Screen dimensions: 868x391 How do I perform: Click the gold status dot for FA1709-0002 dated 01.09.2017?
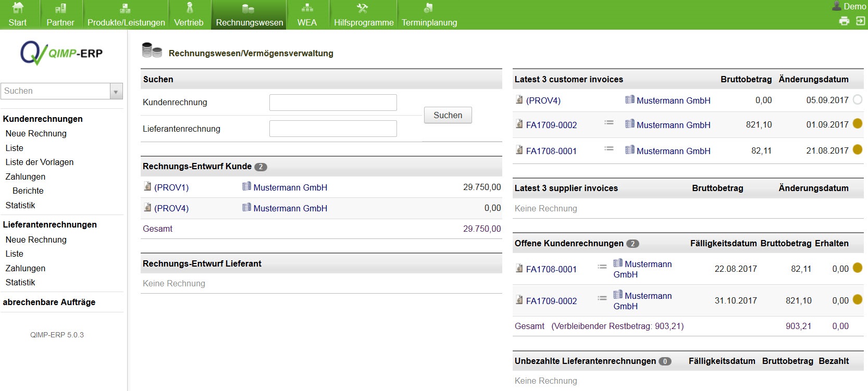(857, 124)
